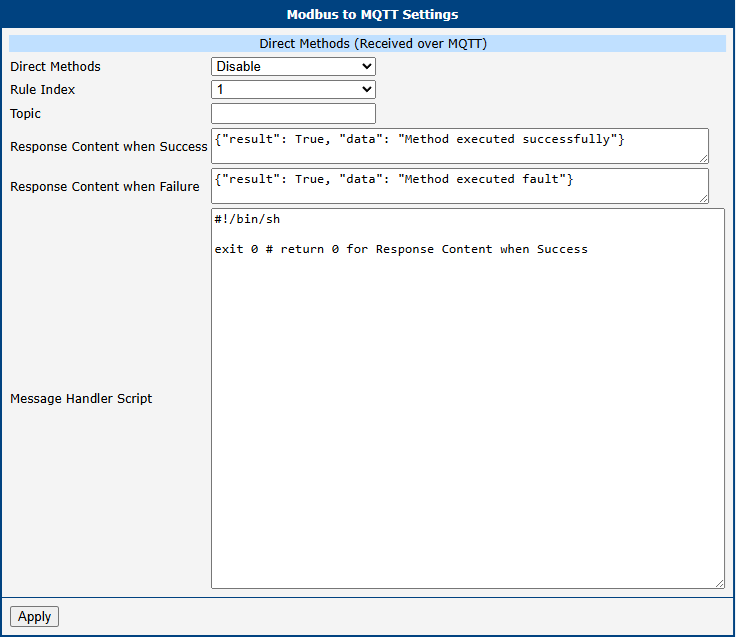Click the resize grip of Message Handler Script
Image resolution: width=736 pixels, height=638 pixels.
pyautogui.click(x=720, y=584)
